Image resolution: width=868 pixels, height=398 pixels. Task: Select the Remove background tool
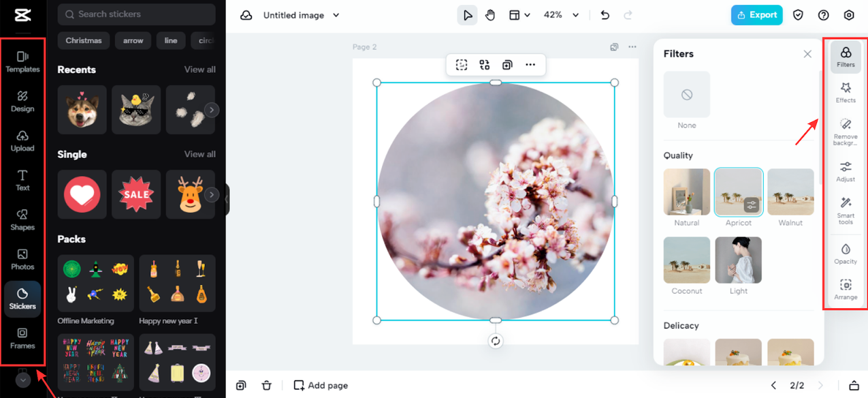(846, 132)
